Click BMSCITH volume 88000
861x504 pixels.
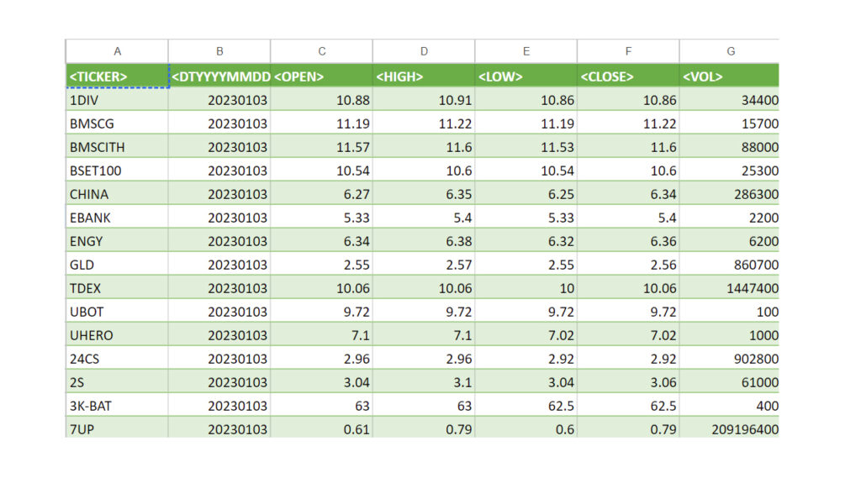click(729, 147)
